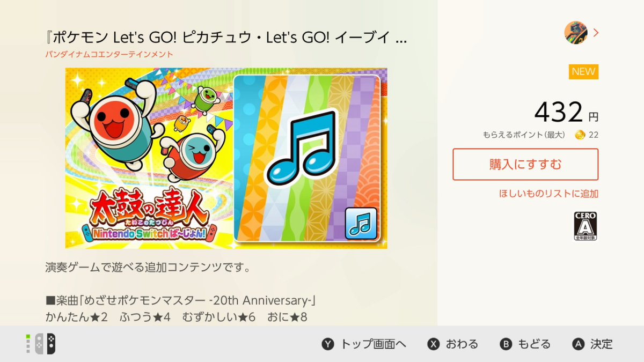Select the X button icon for おわる
This screenshot has height=362, width=644.
[434, 344]
